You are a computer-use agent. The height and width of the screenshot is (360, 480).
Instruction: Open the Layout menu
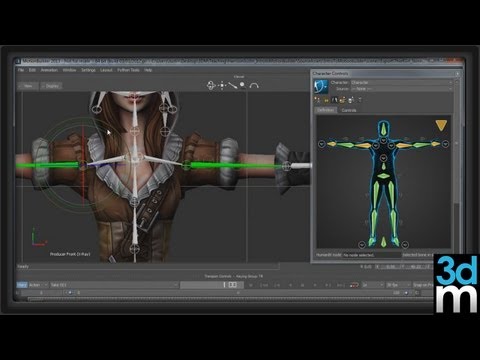[x=106, y=70]
